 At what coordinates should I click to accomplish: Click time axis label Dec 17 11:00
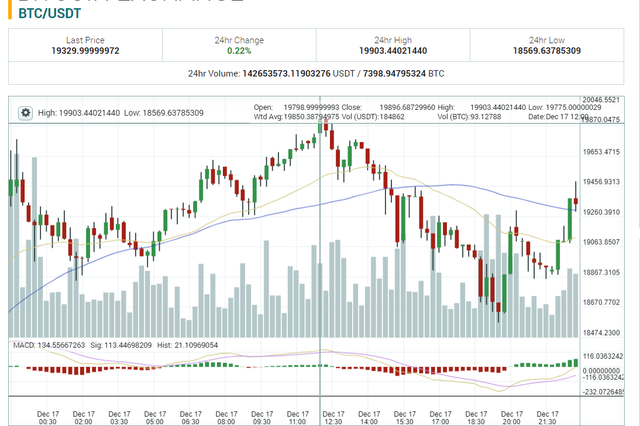[298, 418]
